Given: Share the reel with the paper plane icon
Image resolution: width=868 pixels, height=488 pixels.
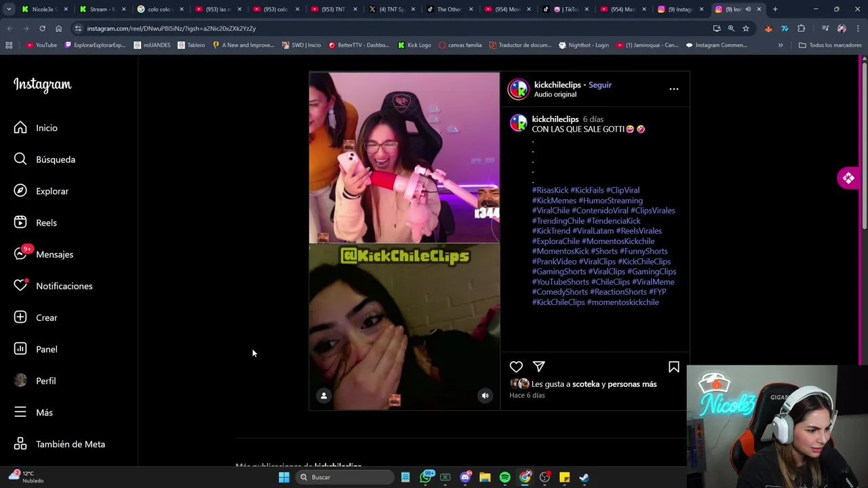Looking at the screenshot, I should click(x=539, y=367).
